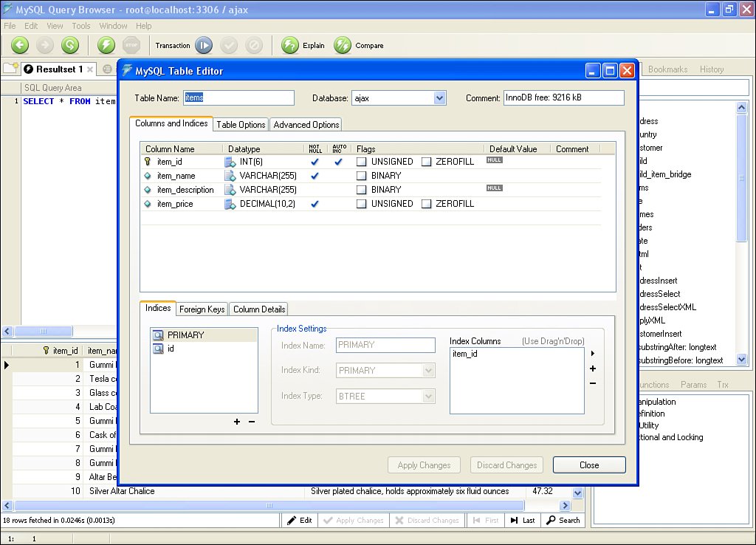Click the primary key icon for item_id
This screenshot has width=756, height=545.
pos(148,162)
